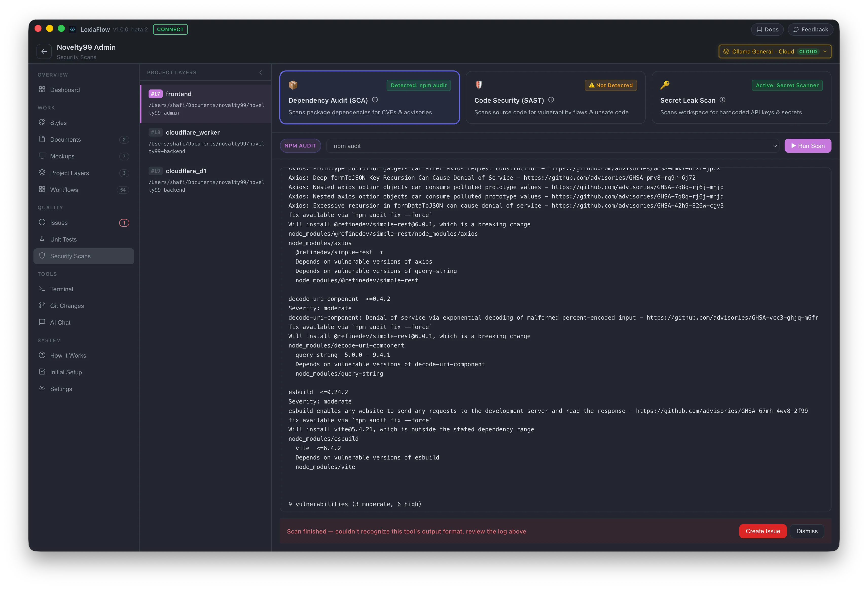The height and width of the screenshot is (589, 868).
Task: Dismiss the scan finished banner
Action: 807,531
